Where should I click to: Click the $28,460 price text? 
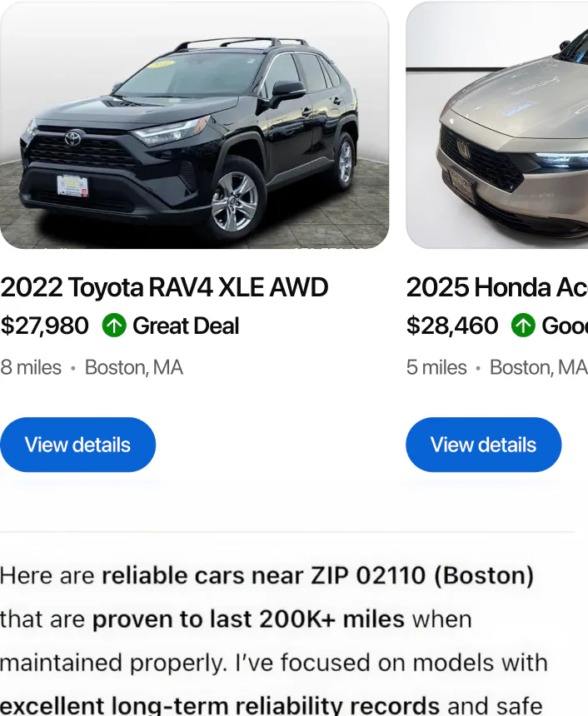(x=451, y=326)
